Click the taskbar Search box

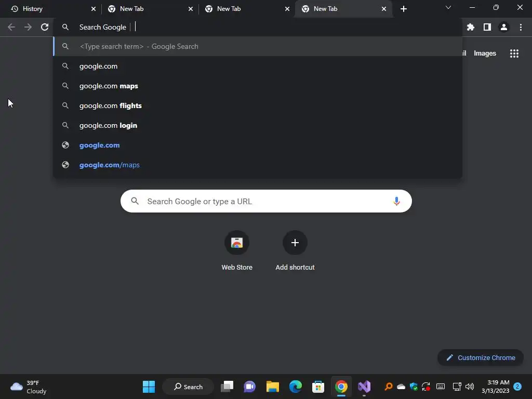pyautogui.click(x=188, y=387)
